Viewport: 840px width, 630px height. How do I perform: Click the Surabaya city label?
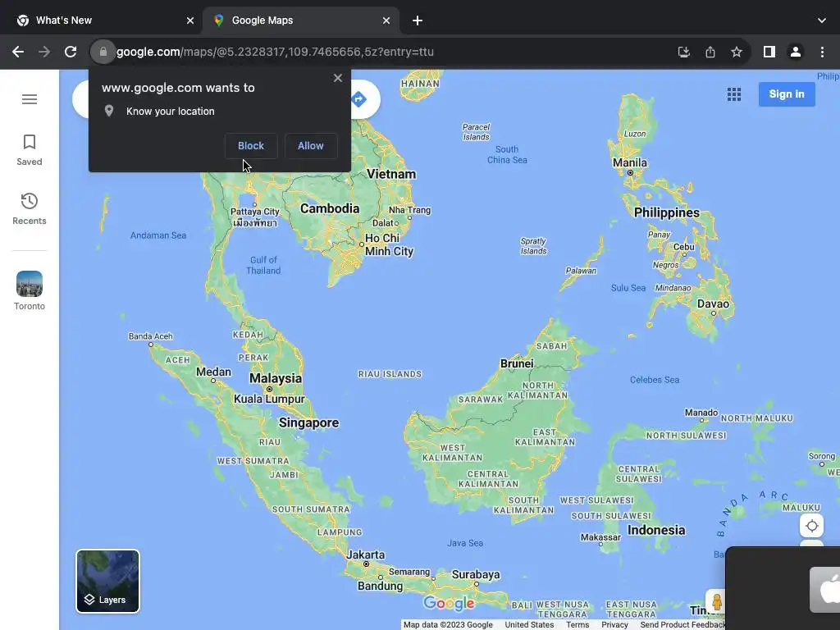pos(476,575)
